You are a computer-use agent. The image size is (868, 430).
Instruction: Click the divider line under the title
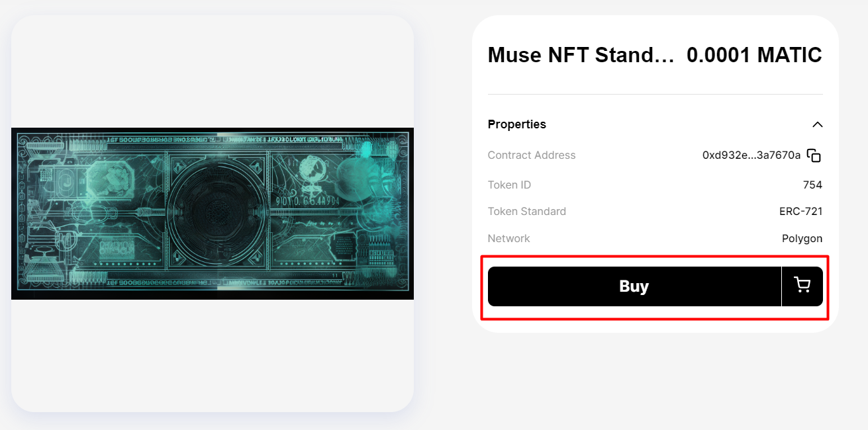655,95
